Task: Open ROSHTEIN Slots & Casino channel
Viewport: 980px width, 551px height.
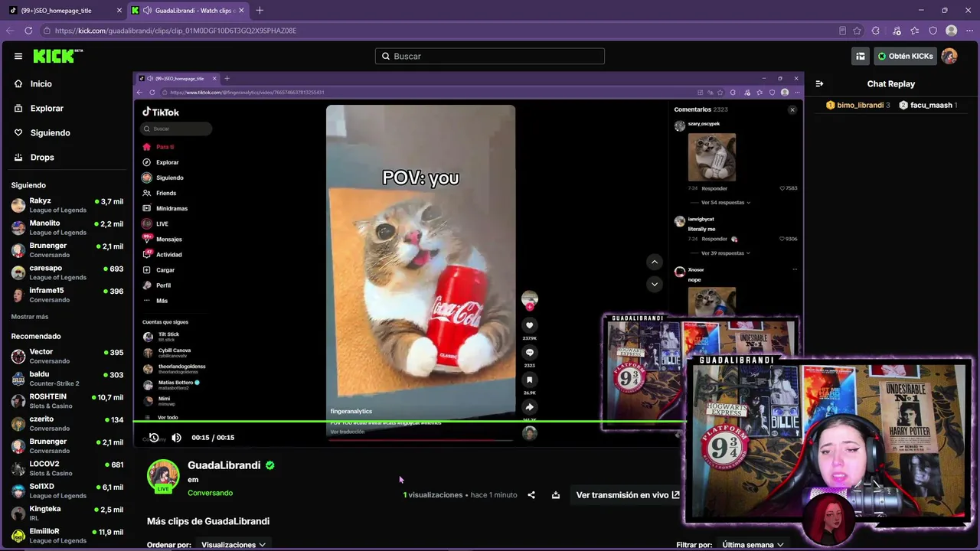Action: pyautogui.click(x=67, y=401)
